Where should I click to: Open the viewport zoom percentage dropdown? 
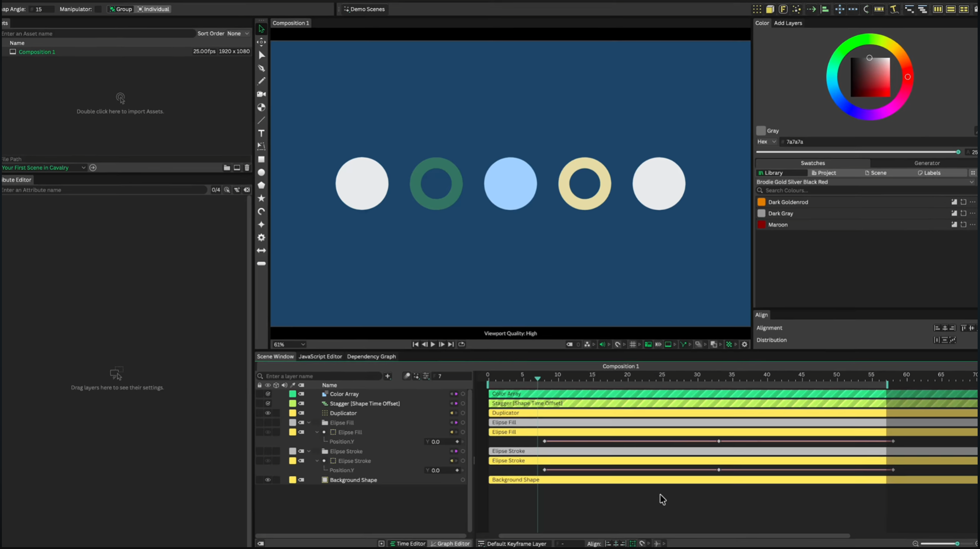pyautogui.click(x=289, y=345)
